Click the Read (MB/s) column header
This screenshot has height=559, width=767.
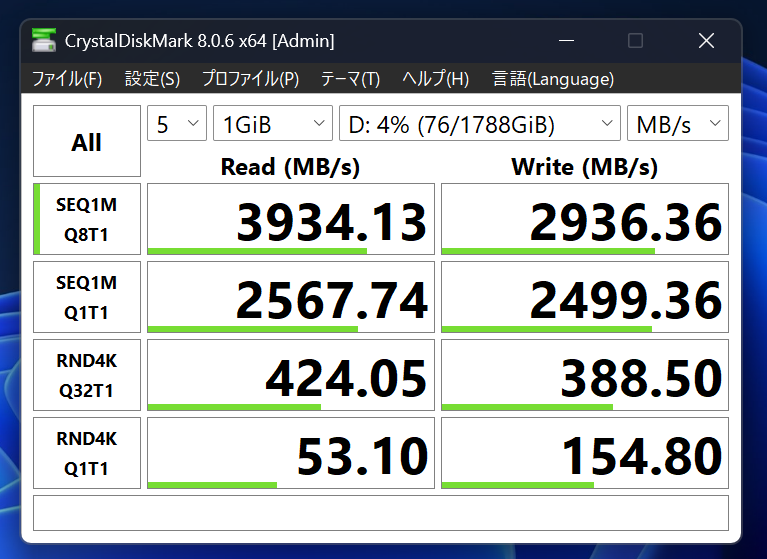pos(291,167)
